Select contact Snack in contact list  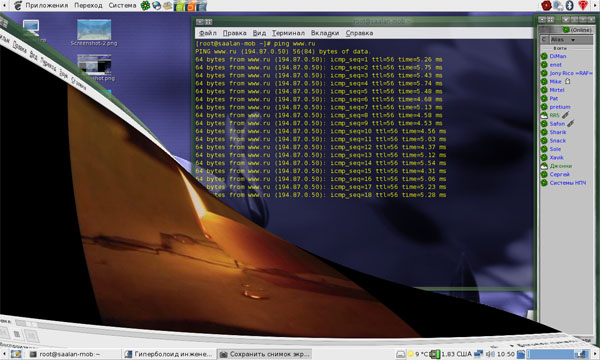558,140
